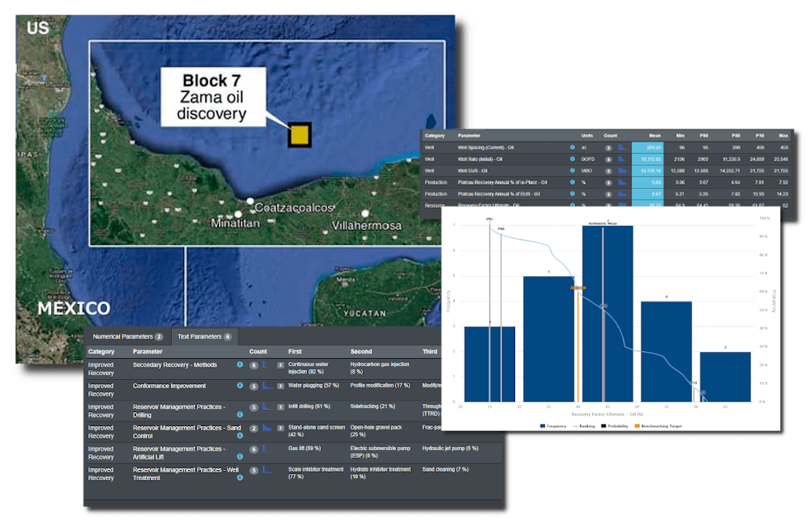Screen dimensions: 812x522
Task: Click the yellow Block 7 map marker
Action: tap(299, 135)
